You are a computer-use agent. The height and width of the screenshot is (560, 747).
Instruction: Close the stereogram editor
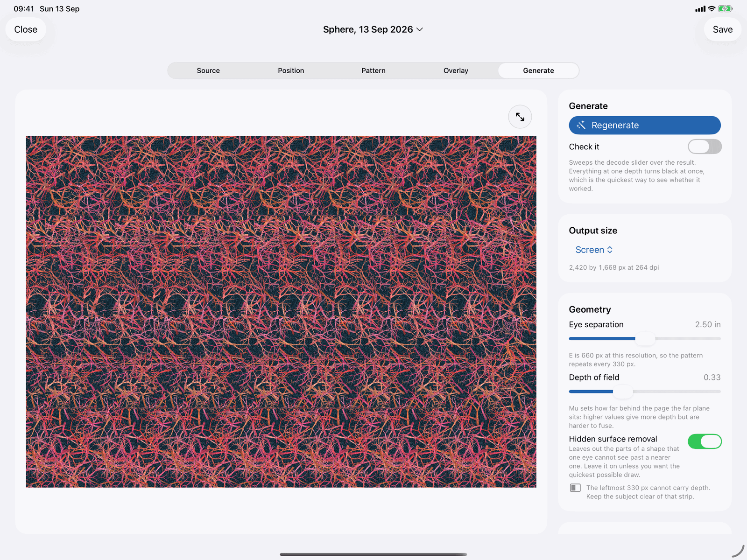click(26, 29)
